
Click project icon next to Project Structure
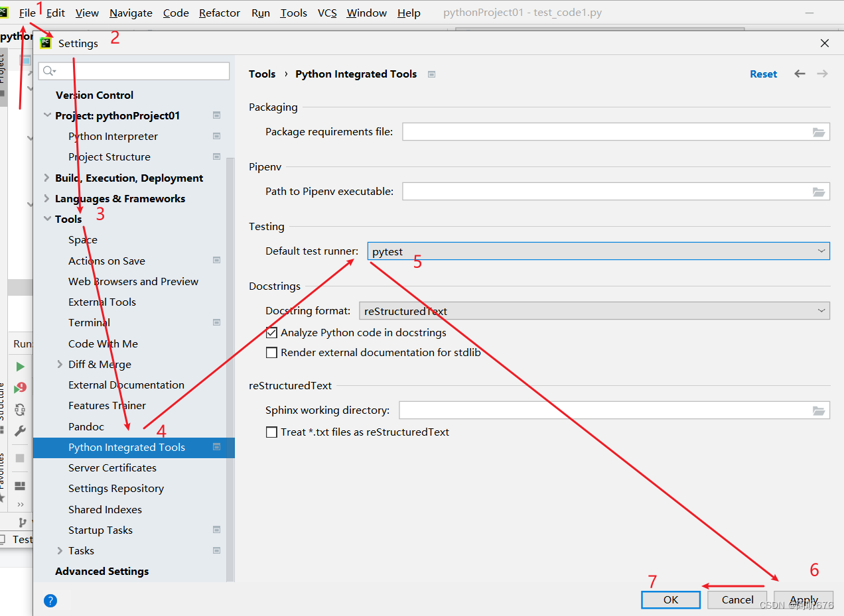(x=216, y=156)
